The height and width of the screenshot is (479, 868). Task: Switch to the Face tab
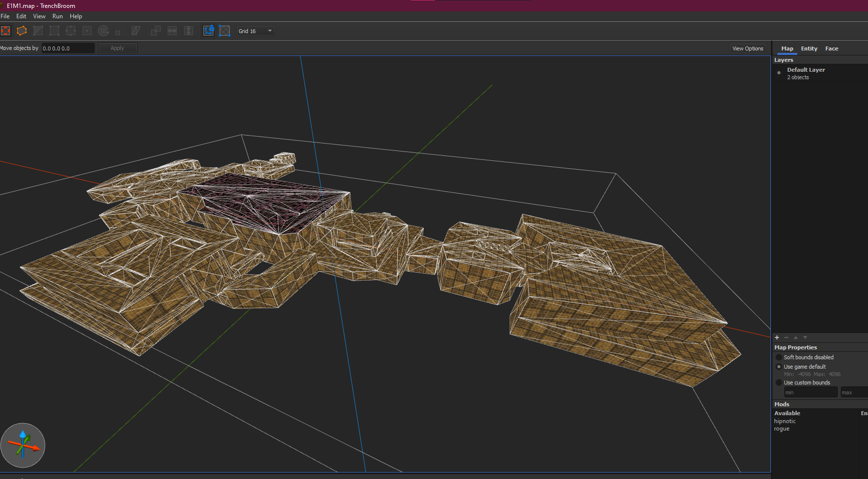tap(831, 48)
